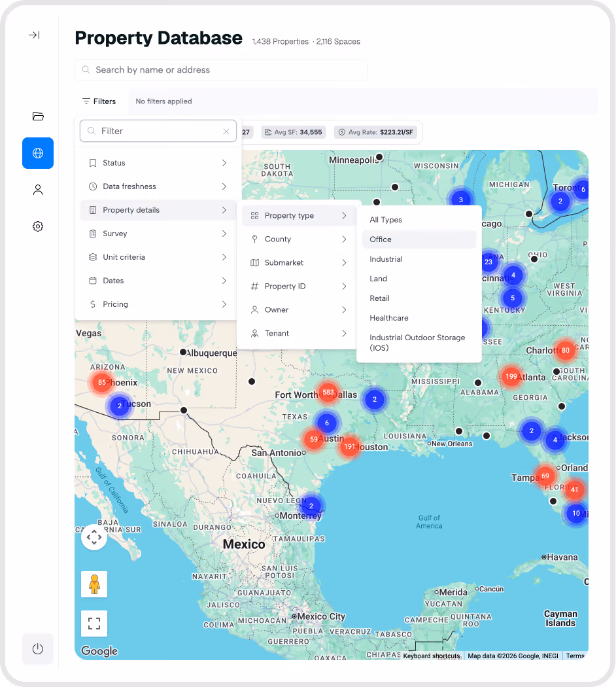This screenshot has width=616, height=687.
Task: Select Land property type
Action: point(419,279)
